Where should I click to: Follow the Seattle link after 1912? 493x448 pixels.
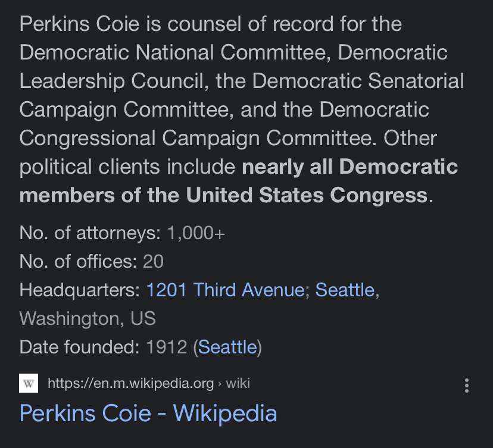[x=227, y=347]
